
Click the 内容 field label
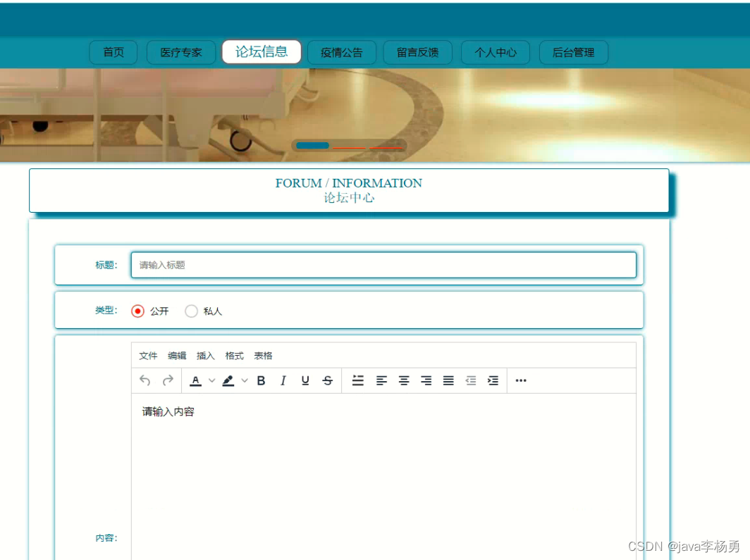click(106, 538)
